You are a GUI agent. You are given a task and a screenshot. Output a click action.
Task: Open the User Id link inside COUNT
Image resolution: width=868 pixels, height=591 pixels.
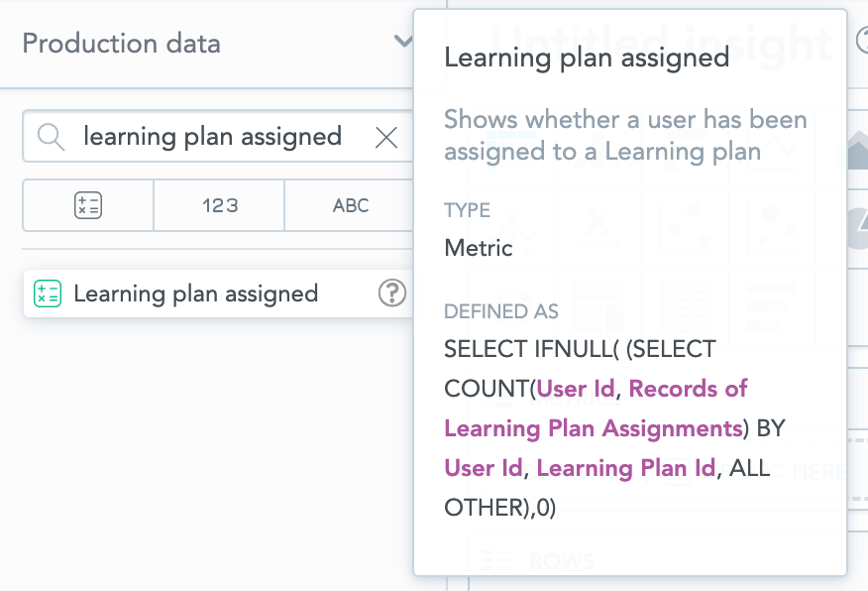point(577,389)
